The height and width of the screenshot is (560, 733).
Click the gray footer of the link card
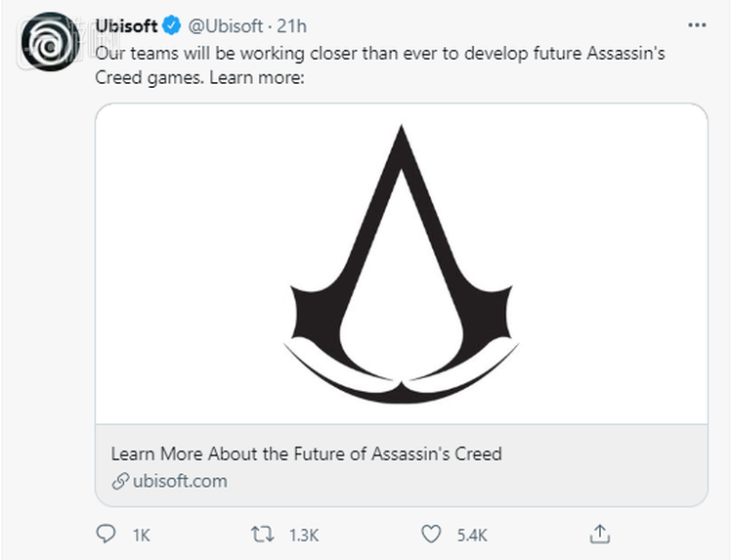tap(586, 469)
